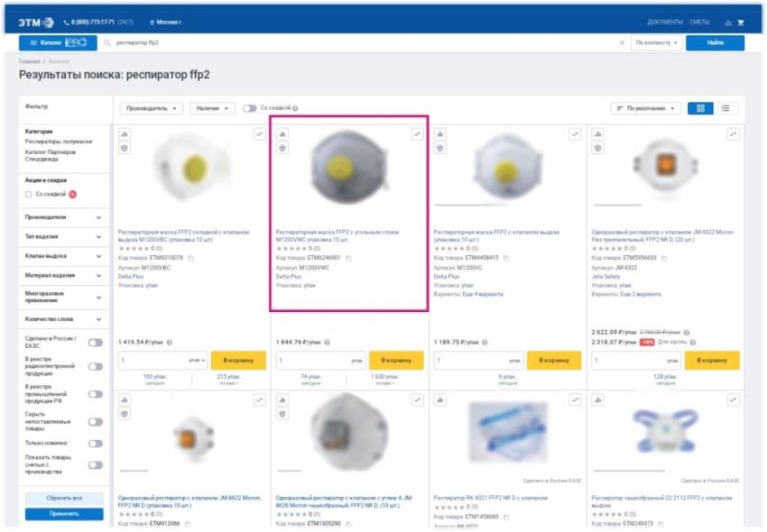The height and width of the screenshot is (532, 767).
Task: Toggle 'Скрыть непоставляемые товары' switch
Action: [x=96, y=421]
